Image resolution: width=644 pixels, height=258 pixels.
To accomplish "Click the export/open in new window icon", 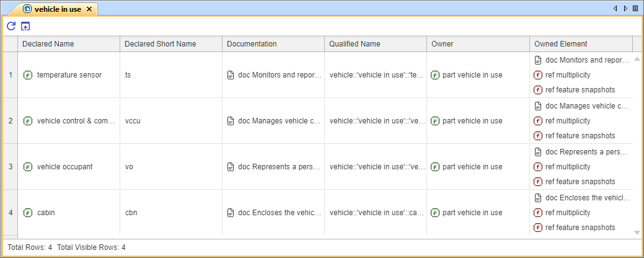I will pyautogui.click(x=25, y=26).
